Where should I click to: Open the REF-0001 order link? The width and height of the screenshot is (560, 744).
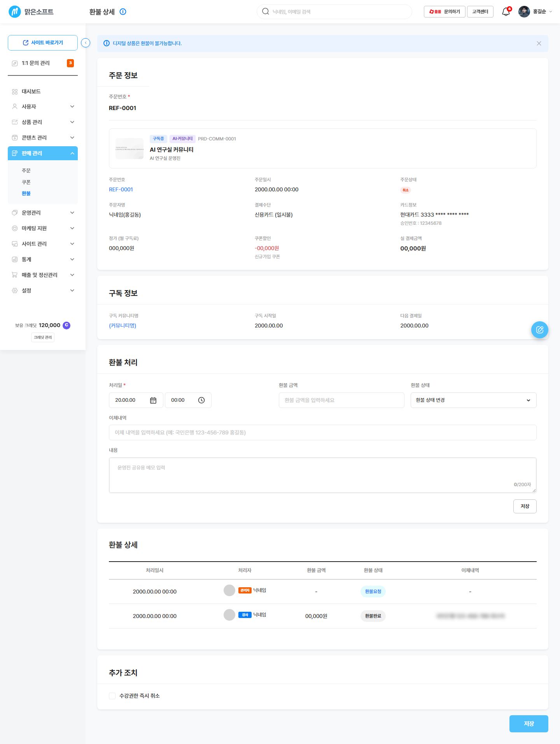point(121,189)
